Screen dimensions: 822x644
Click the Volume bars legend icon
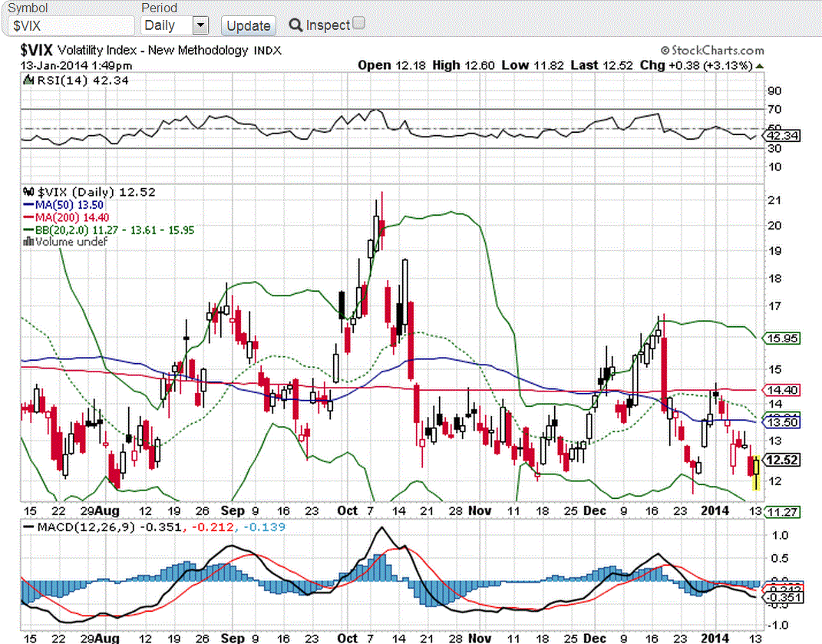[x=28, y=241]
